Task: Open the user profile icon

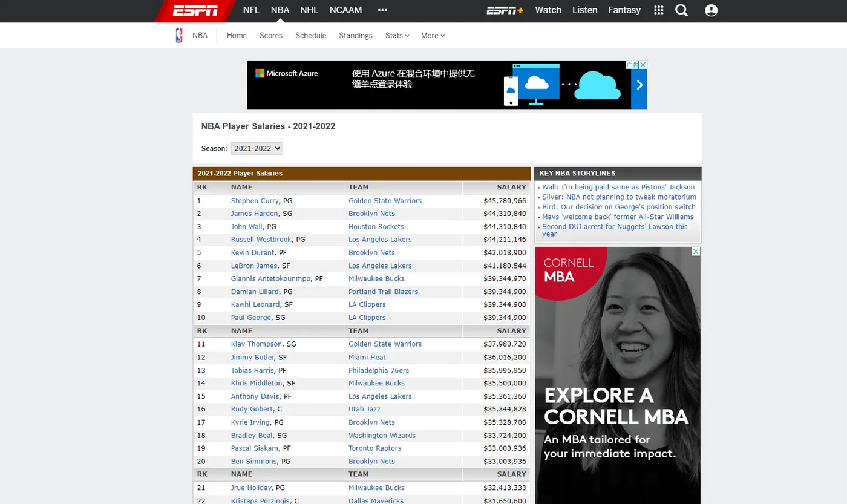Action: point(711,10)
